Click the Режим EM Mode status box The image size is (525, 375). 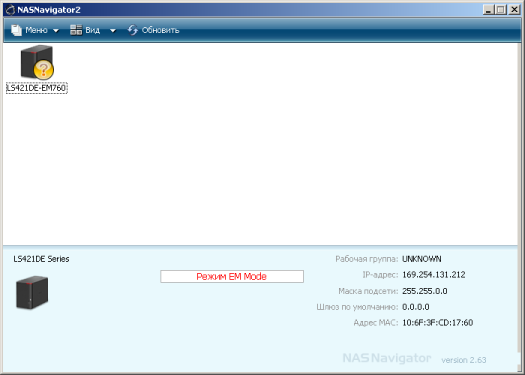pos(232,277)
